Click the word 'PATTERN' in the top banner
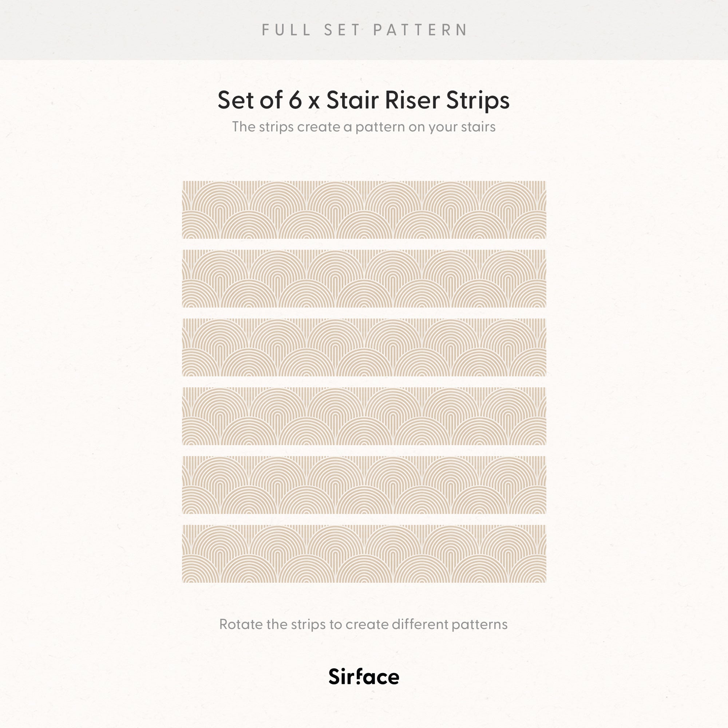This screenshot has width=728, height=728. click(x=420, y=30)
